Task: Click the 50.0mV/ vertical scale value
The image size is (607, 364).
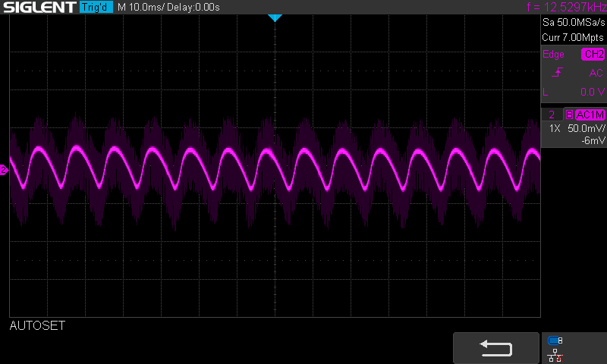Action: (586, 128)
